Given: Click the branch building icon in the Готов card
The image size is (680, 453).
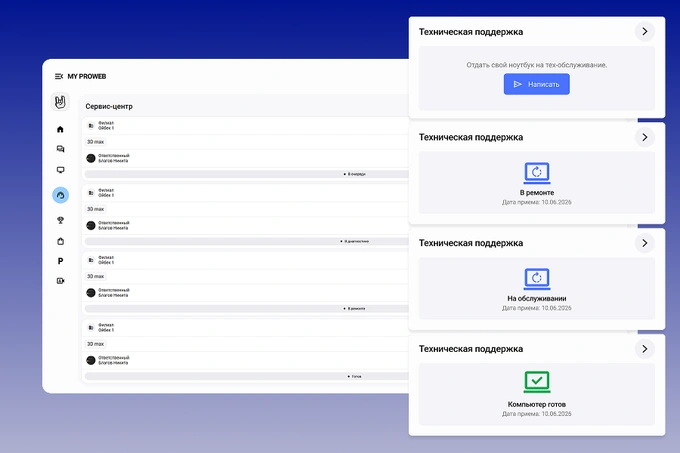Looking at the screenshot, I should [91, 327].
